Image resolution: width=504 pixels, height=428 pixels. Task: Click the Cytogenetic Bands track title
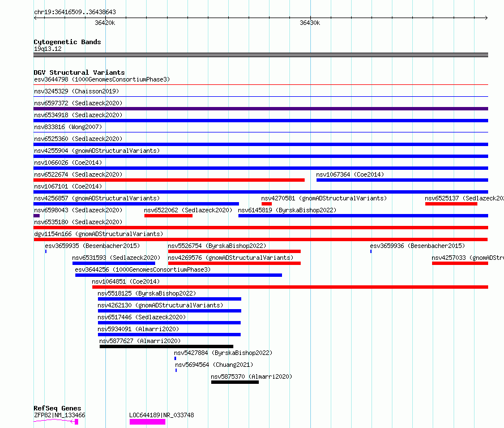[x=67, y=42]
